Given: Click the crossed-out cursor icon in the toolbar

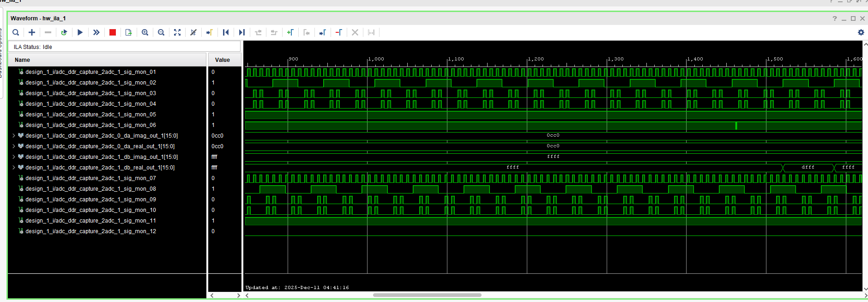Looking at the screenshot, I should coord(193,32).
